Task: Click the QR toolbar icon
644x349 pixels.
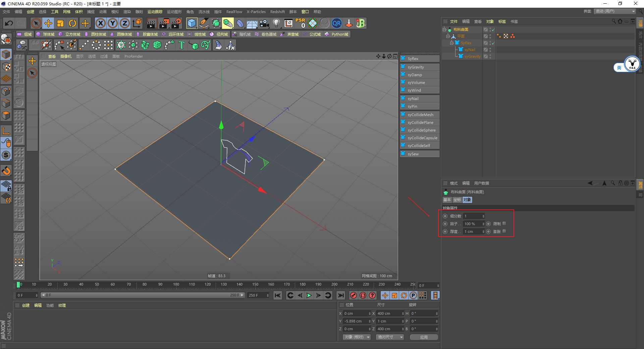Action: [x=336, y=23]
